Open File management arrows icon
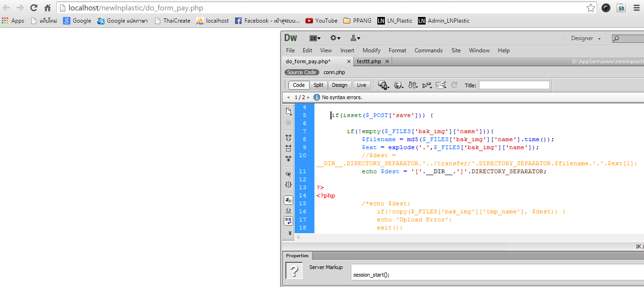 (x=413, y=85)
